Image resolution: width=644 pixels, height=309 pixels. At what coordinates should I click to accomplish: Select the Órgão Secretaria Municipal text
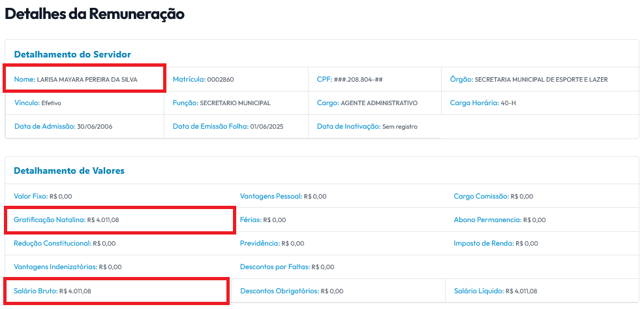pos(541,80)
